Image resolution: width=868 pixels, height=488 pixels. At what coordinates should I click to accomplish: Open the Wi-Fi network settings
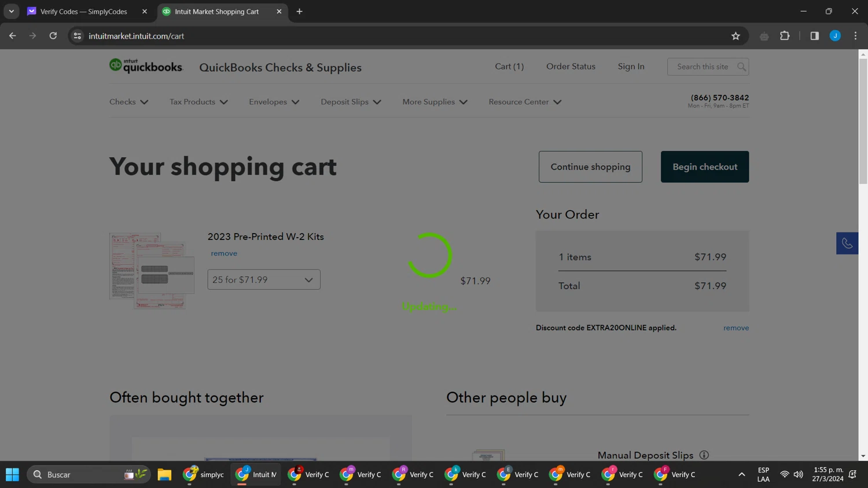tap(785, 475)
